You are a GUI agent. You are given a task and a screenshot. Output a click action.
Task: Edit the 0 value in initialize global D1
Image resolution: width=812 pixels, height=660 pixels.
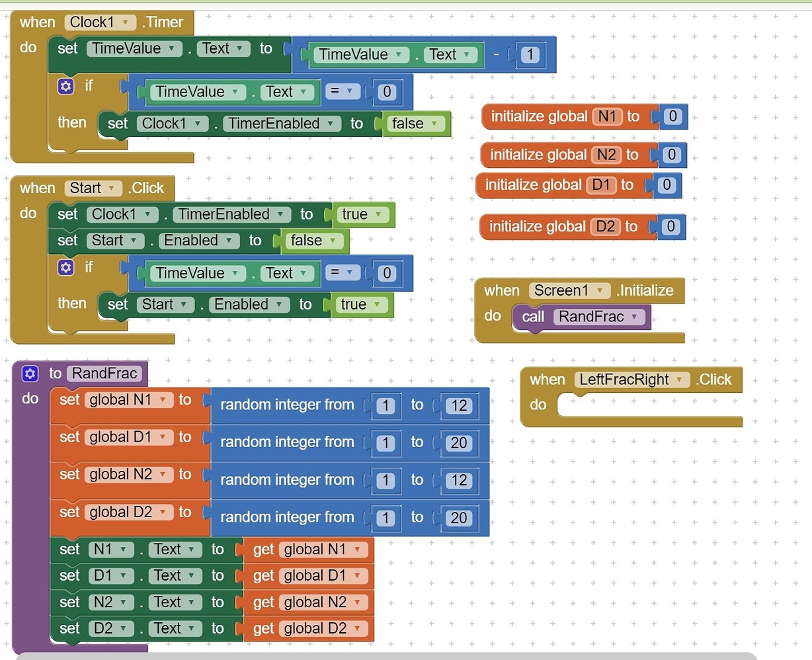coord(667,185)
